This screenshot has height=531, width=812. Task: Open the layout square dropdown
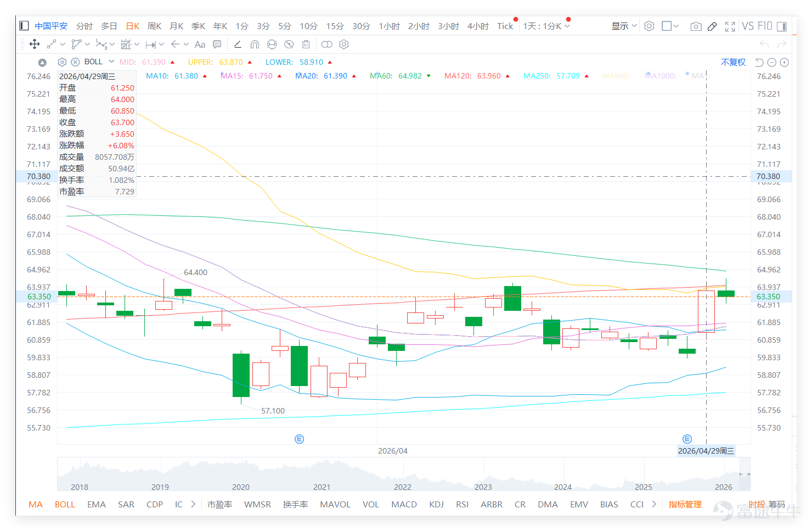tap(670, 26)
